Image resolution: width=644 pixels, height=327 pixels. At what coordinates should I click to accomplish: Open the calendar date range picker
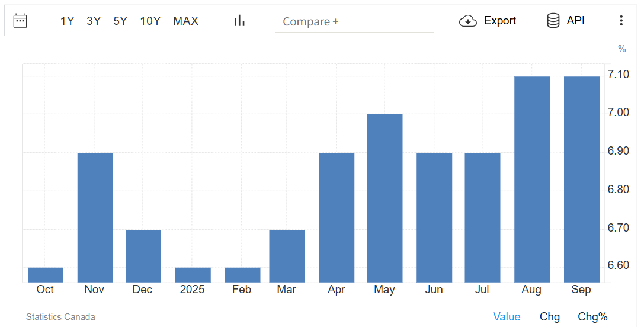click(20, 21)
